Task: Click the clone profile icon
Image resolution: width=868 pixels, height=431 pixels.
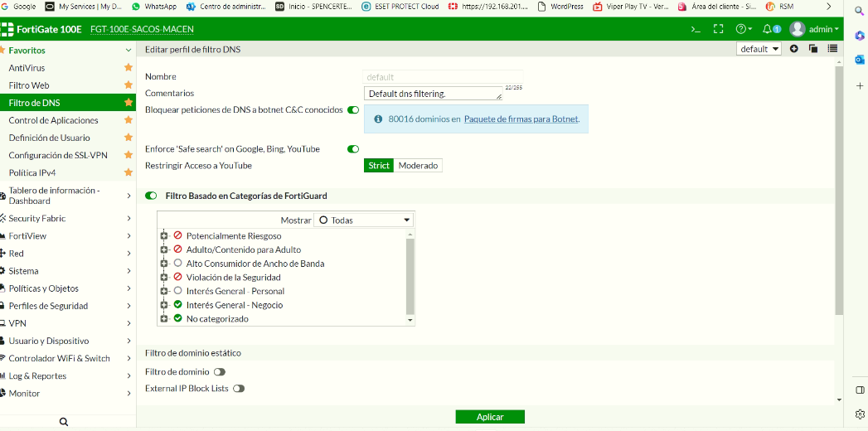Action: point(813,49)
